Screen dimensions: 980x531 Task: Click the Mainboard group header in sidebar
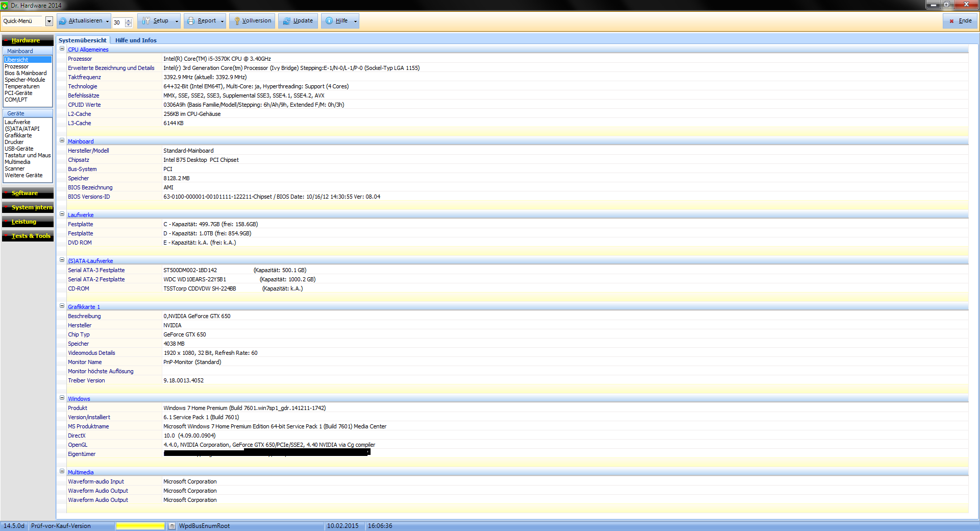(x=28, y=51)
